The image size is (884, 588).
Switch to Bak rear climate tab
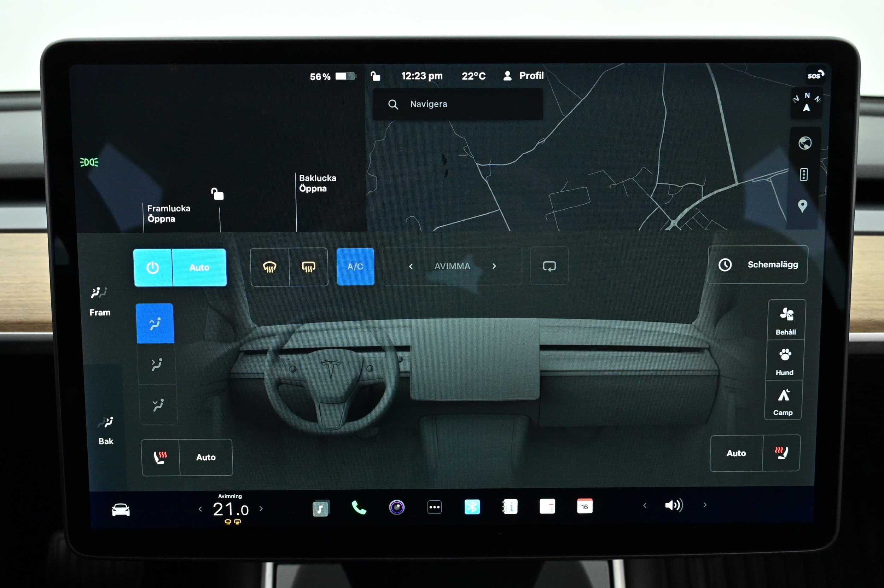click(x=106, y=431)
